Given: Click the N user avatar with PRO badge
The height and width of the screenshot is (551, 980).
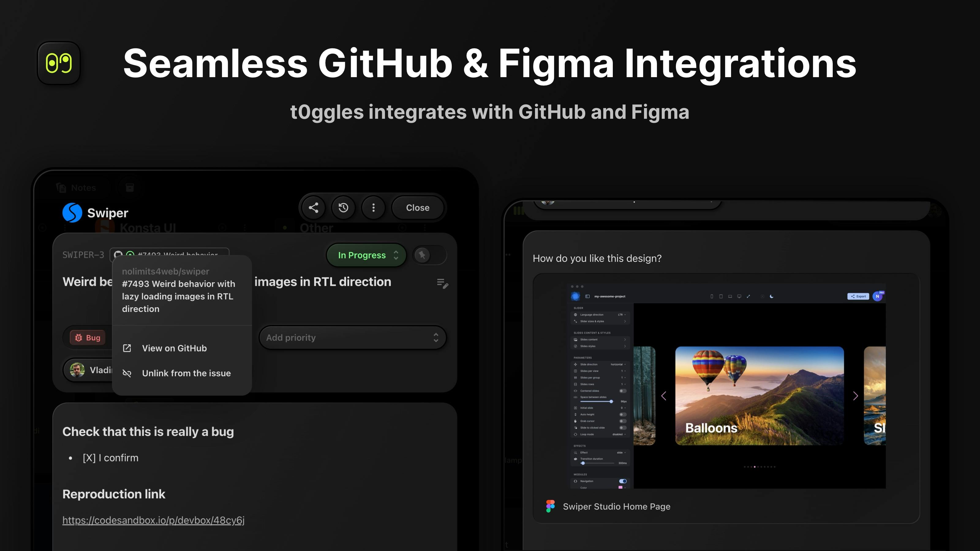Looking at the screenshot, I should (878, 296).
